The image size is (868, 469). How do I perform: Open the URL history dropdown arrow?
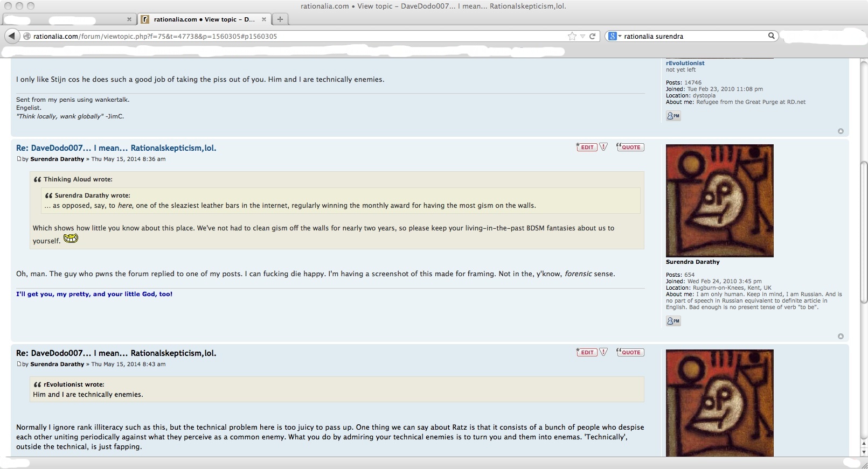pos(582,37)
